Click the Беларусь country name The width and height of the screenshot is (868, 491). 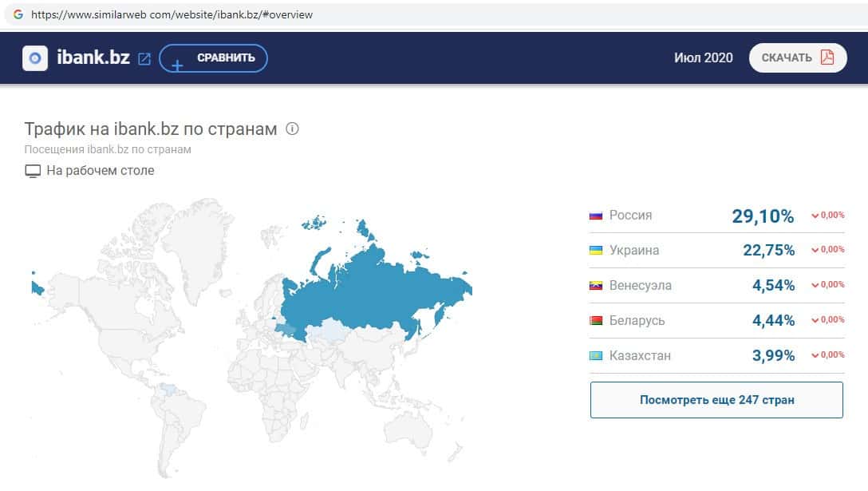pos(637,320)
